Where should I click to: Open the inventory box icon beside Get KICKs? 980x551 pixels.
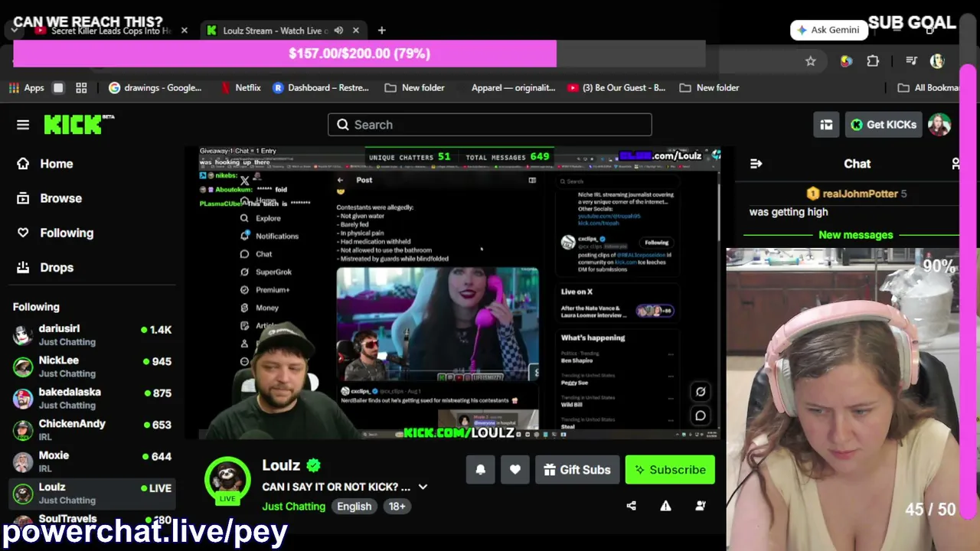pyautogui.click(x=826, y=125)
